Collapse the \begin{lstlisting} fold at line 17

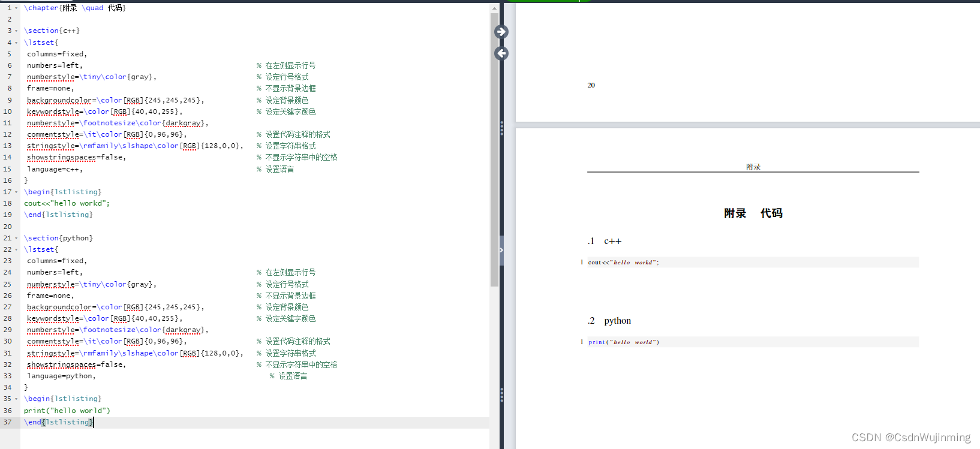click(x=16, y=192)
